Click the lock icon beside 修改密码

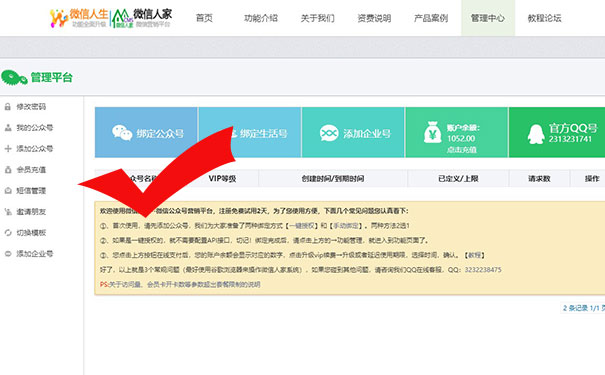[x=8, y=107]
